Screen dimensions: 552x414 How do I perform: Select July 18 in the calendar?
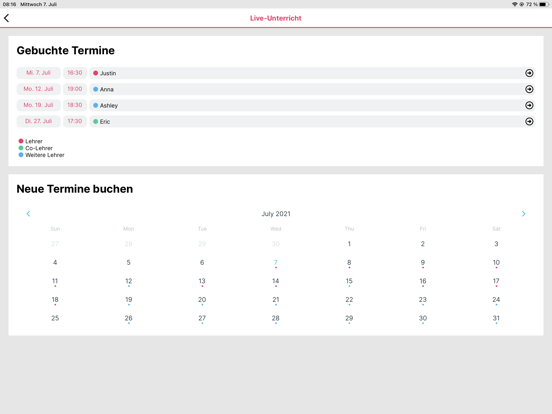coord(55,300)
